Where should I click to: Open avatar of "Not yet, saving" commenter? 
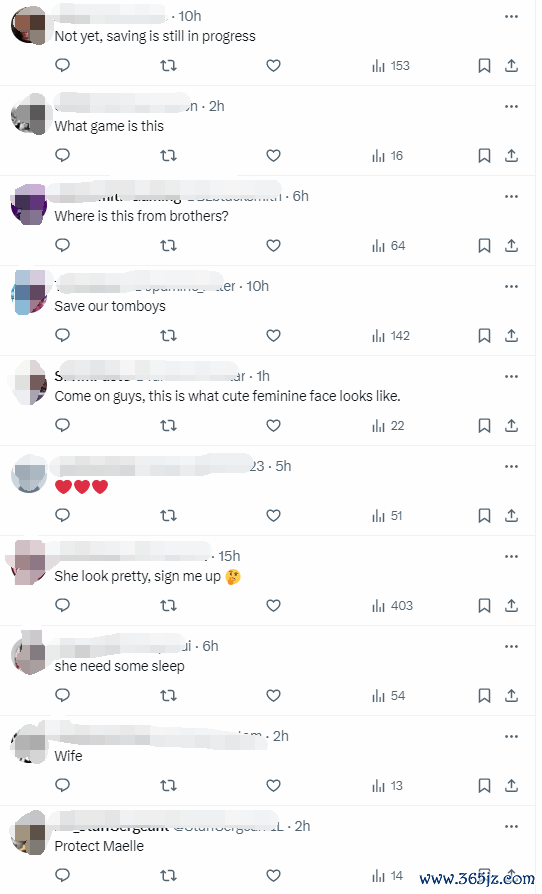[x=29, y=26]
